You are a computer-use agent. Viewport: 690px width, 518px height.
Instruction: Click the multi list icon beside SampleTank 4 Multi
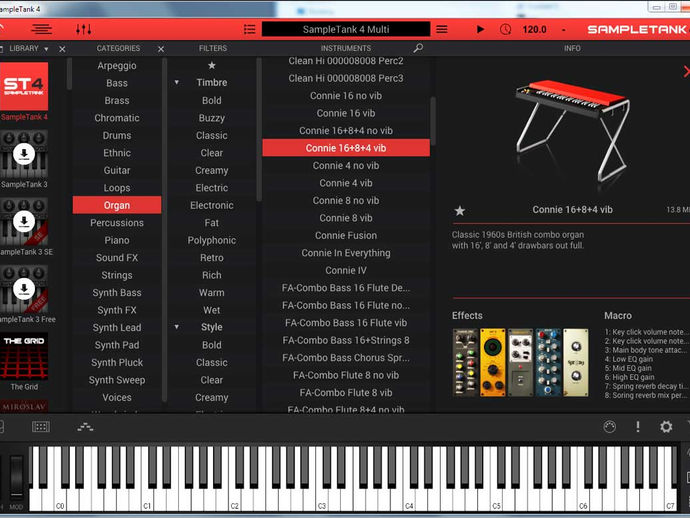[249, 29]
